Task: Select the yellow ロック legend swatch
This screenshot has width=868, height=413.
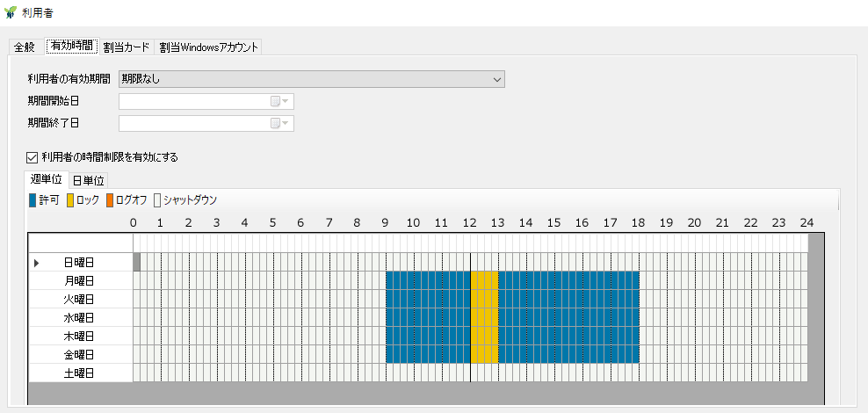Action: pyautogui.click(x=70, y=200)
